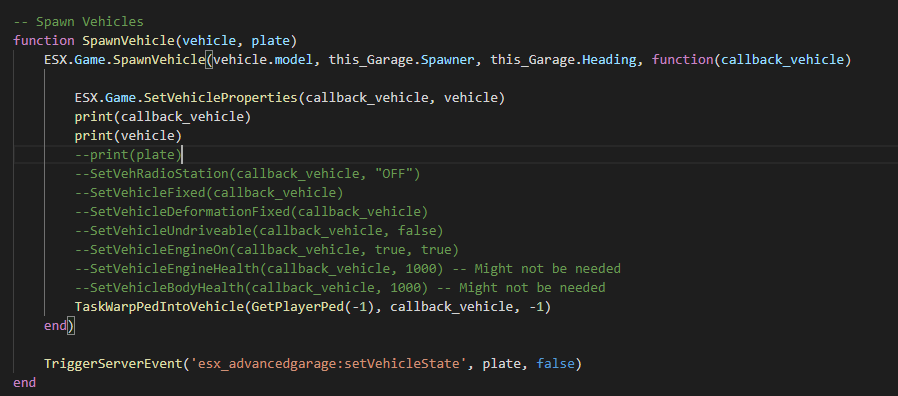Place cursor at commented --print(plate) line
This screenshot has height=396, width=898.
pyautogui.click(x=128, y=155)
